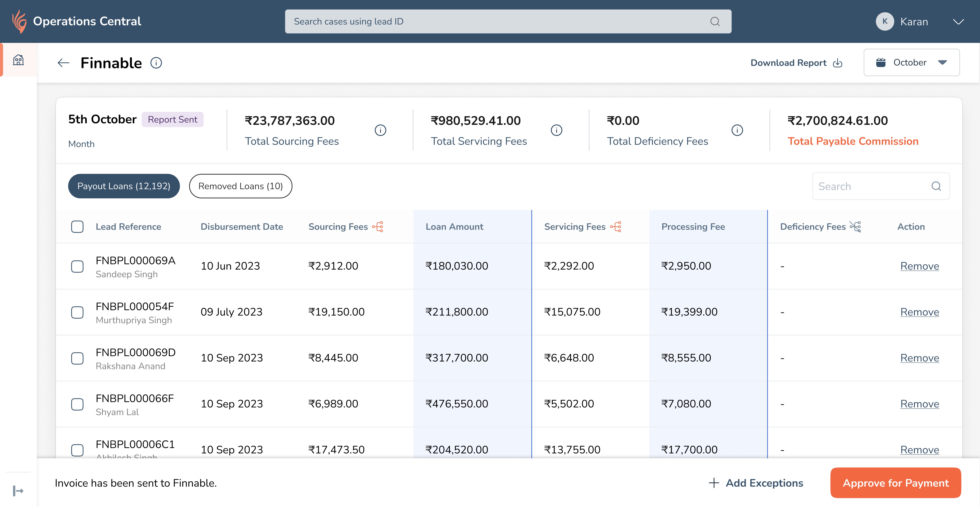Toggle Deficiency Fees column breakdown icon

pos(855,227)
